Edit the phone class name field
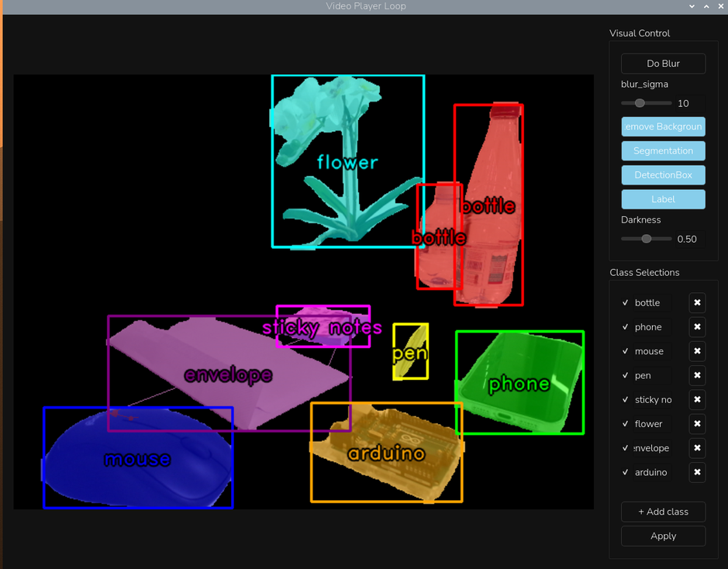 click(x=652, y=326)
